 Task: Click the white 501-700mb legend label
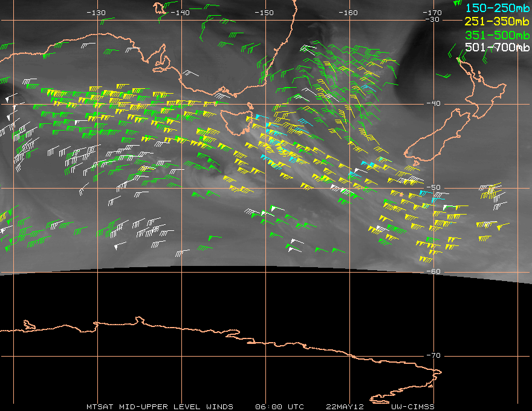click(x=497, y=47)
